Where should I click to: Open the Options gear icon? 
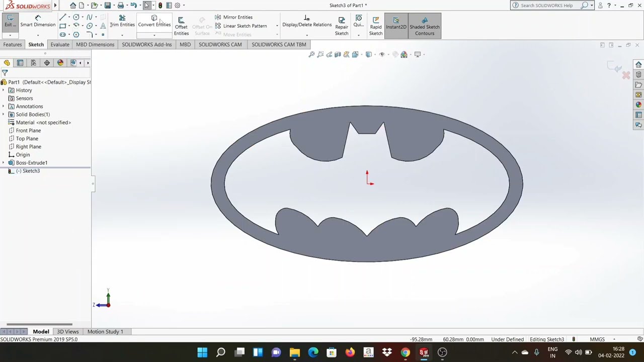[x=177, y=6]
